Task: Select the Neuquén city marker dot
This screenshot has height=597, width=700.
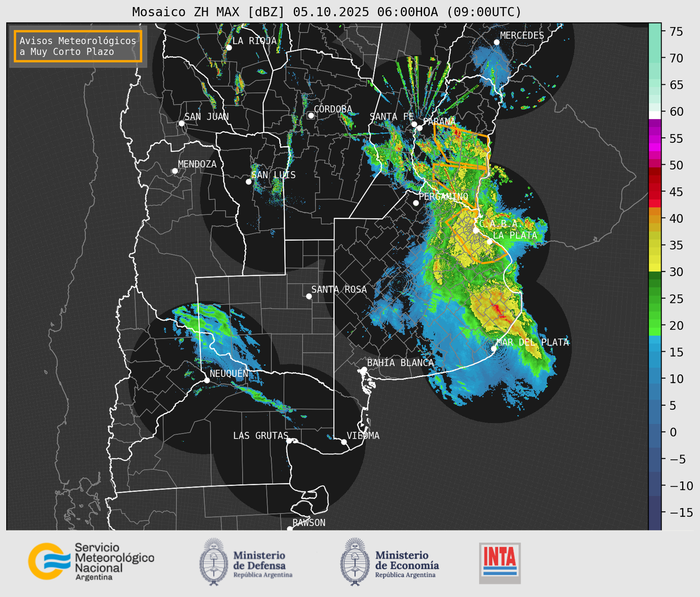Action: (x=207, y=380)
